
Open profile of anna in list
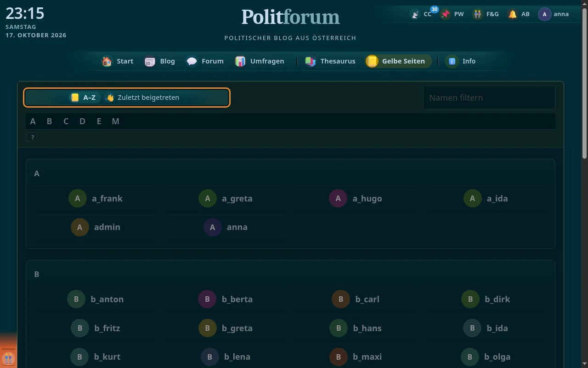[226, 227]
